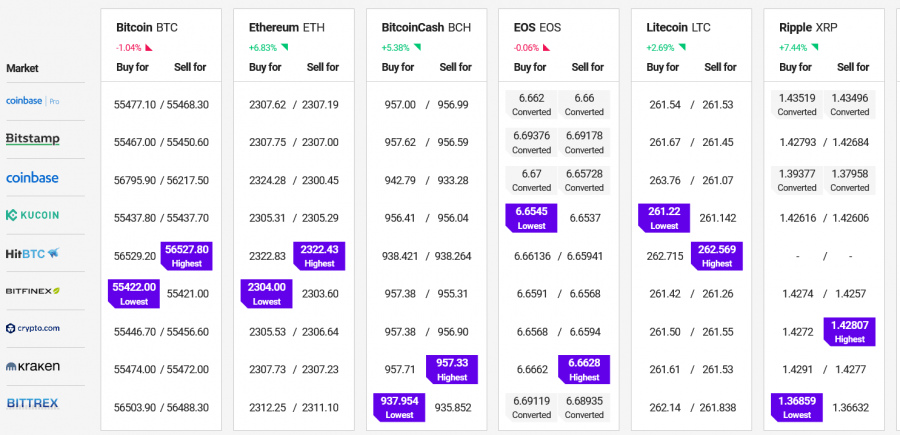This screenshot has width=900, height=435.
Task: Click the Ripple converted buy price 1.43519
Action: point(797,104)
